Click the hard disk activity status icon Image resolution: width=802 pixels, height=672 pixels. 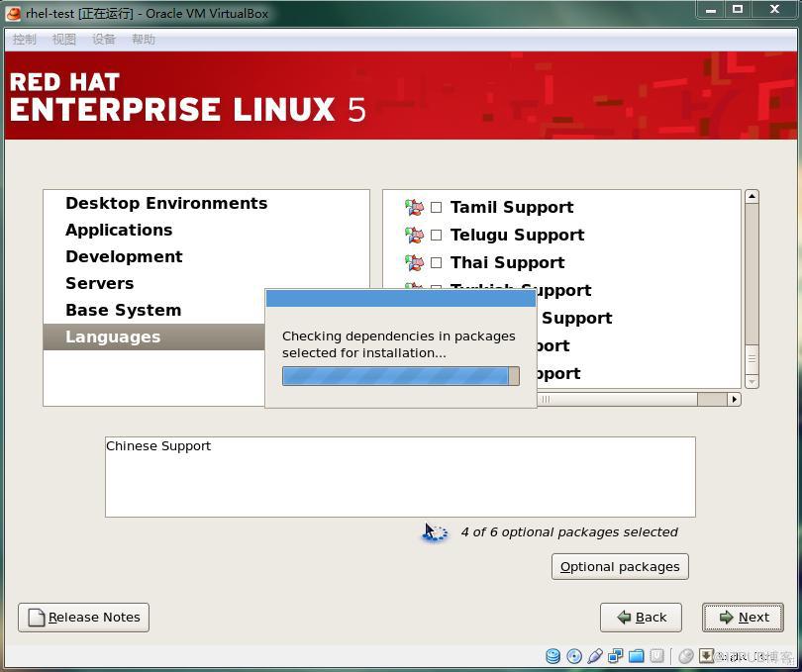(552, 655)
